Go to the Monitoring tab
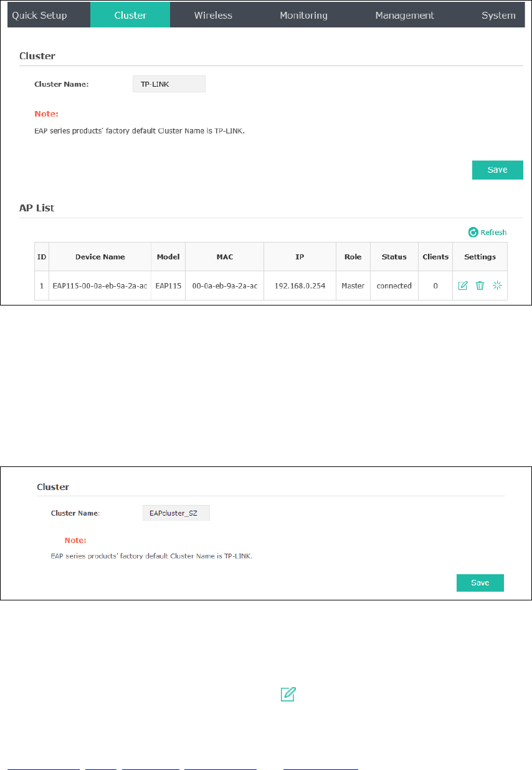532x770 pixels. tap(303, 16)
